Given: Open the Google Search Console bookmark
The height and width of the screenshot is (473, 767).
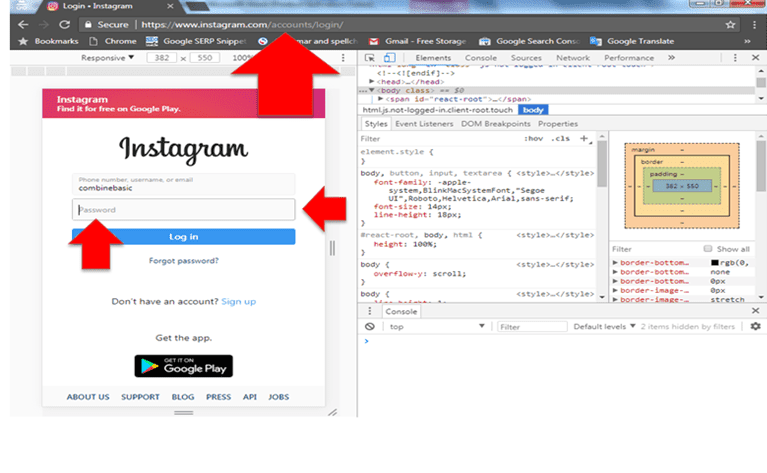Looking at the screenshot, I should [530, 41].
